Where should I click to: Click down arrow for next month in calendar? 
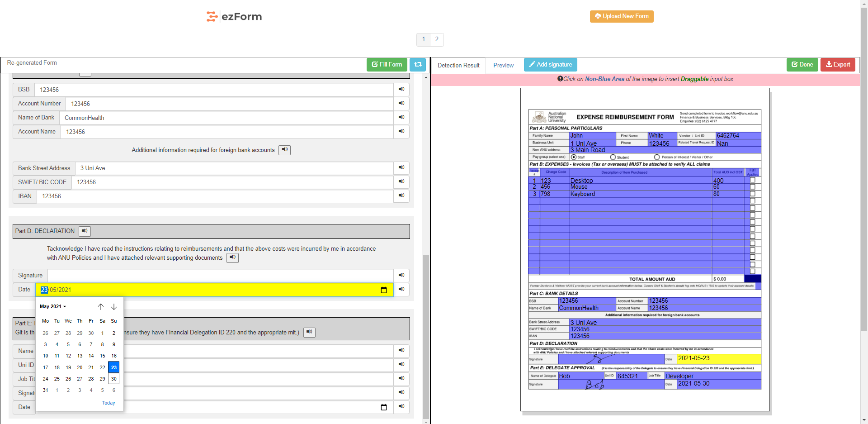pos(114,307)
